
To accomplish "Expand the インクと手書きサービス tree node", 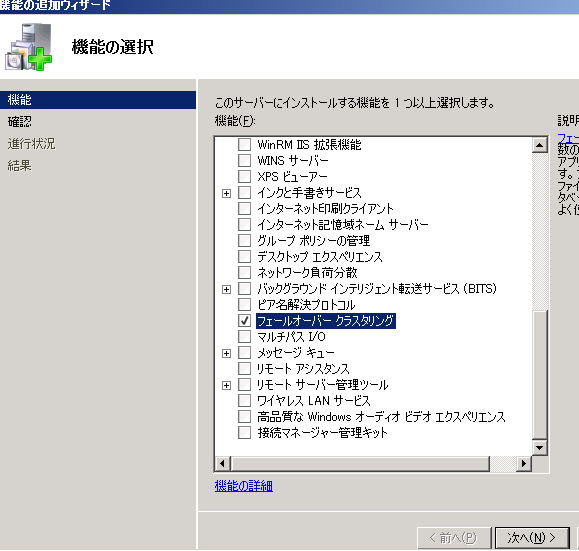I will (226, 193).
